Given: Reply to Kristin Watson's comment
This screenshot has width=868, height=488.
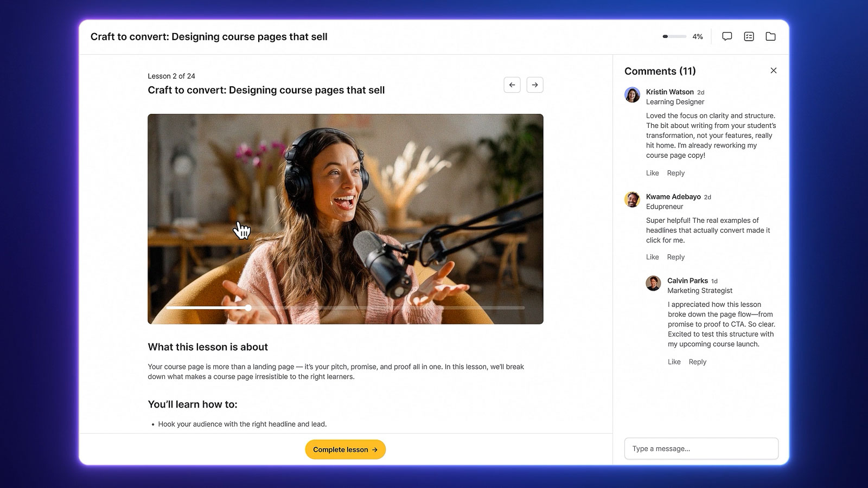Looking at the screenshot, I should pyautogui.click(x=675, y=173).
